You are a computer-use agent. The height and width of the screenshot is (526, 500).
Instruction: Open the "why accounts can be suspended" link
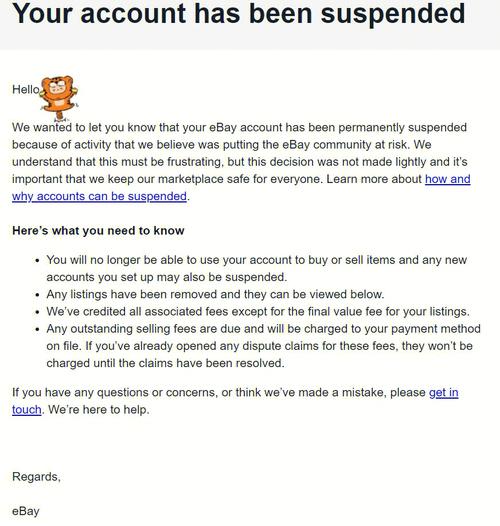[99, 196]
